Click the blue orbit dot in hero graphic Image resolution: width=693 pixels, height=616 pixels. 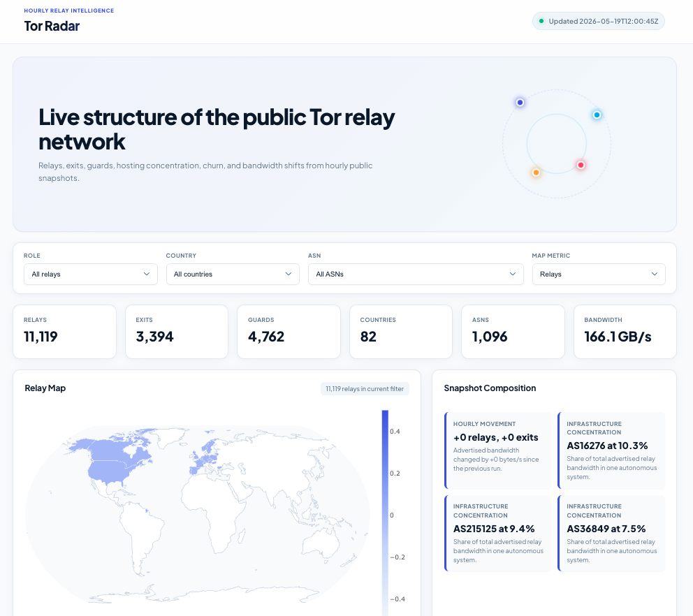pyautogui.click(x=520, y=103)
